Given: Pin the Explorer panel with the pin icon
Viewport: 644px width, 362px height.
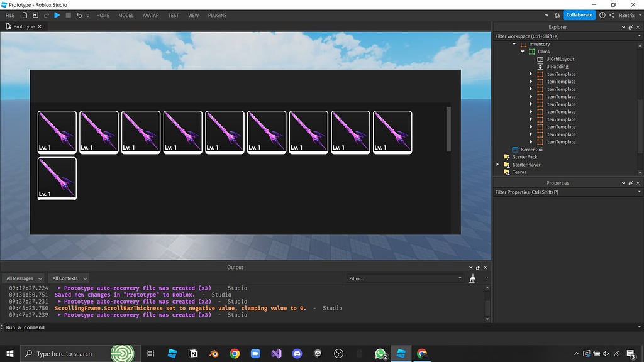Looking at the screenshot, I should click(631, 26).
